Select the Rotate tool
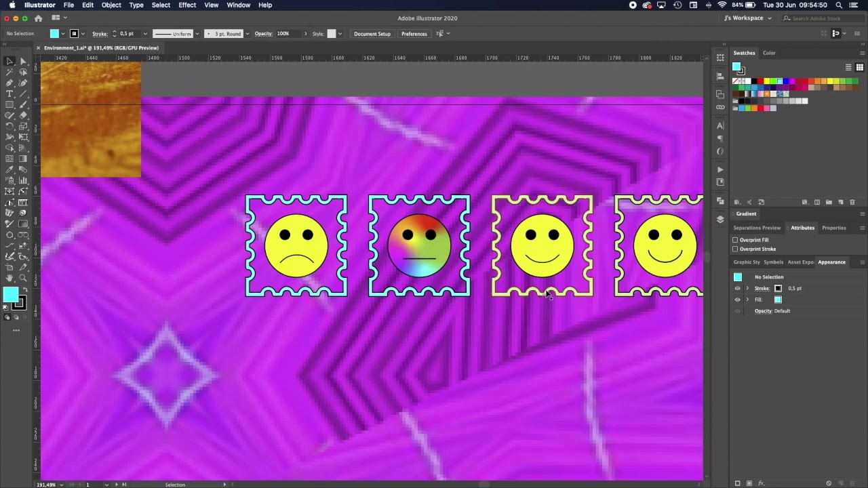 point(9,126)
